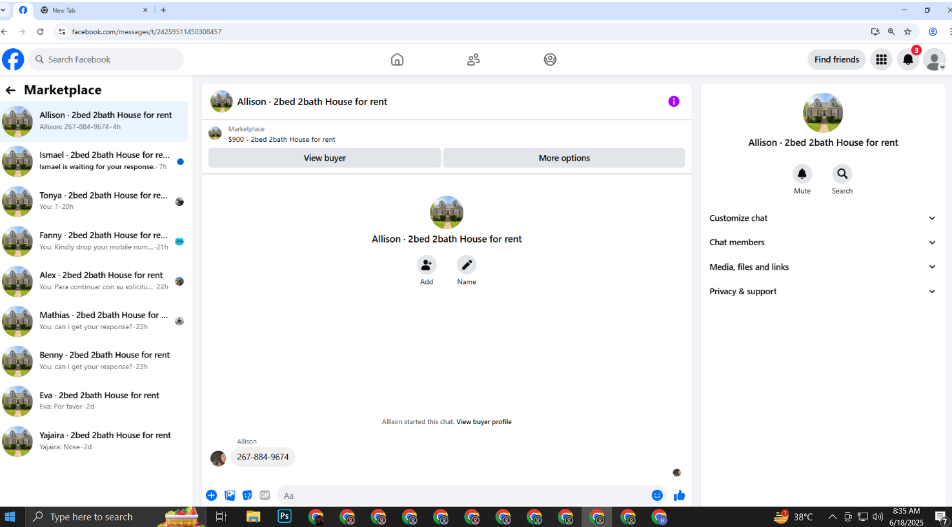
Task: Attach a photo file icon
Action: pyautogui.click(x=230, y=495)
